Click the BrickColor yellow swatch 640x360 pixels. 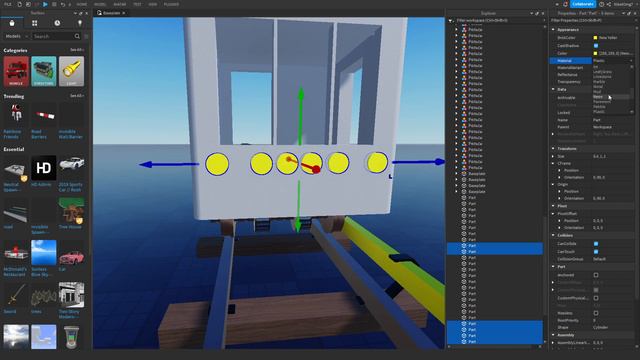(596, 38)
